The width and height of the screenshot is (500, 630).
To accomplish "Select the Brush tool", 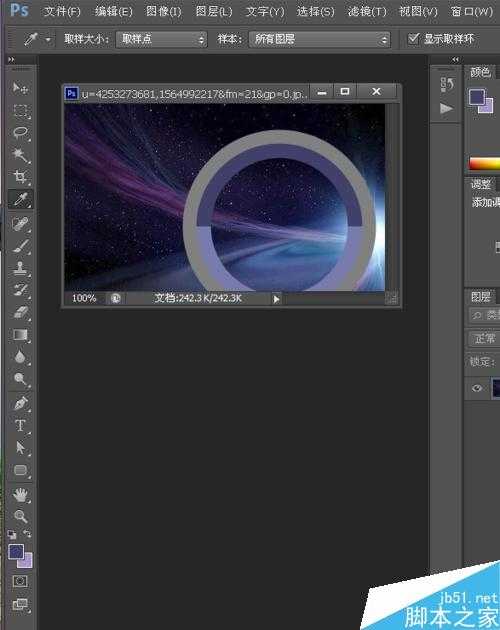I will click(20, 246).
